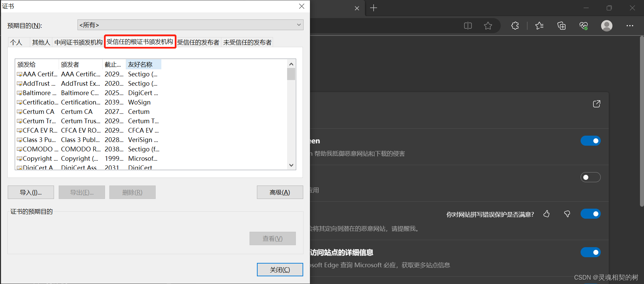This screenshot has height=284, width=644.
Task: Select Baltimore certificate row icon
Action: 19,93
